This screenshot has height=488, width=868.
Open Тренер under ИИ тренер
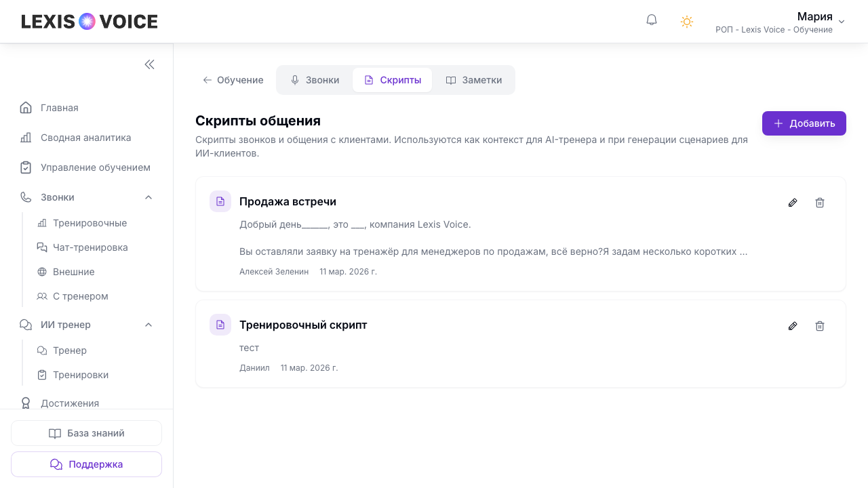tap(95, 350)
